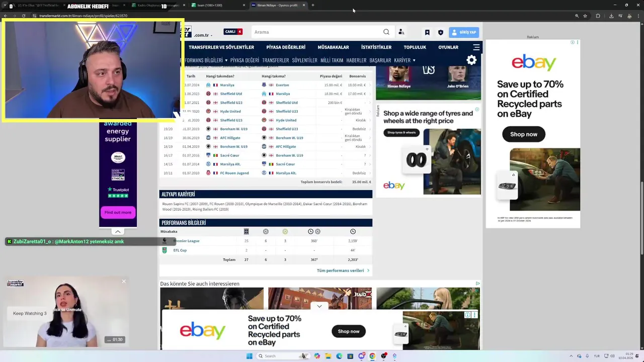
Task: Click the 18.00 mil. € transfer fee in Everton row
Action: pos(356,85)
